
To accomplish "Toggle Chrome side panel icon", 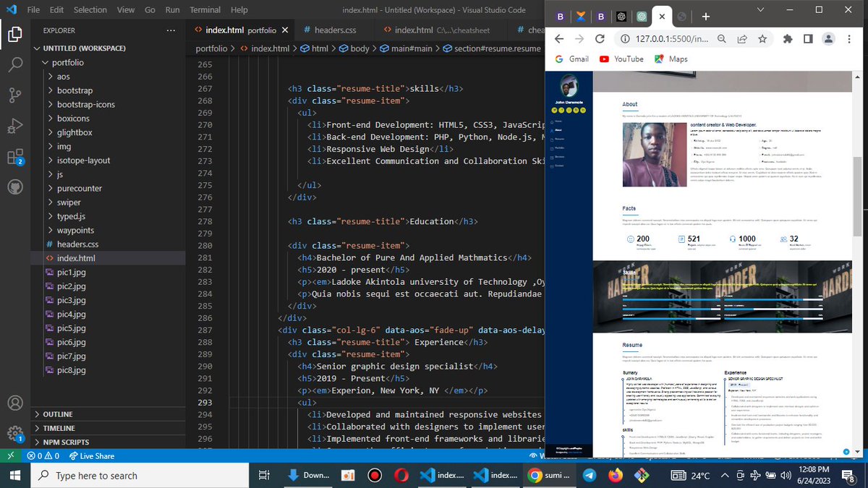I will (x=808, y=39).
